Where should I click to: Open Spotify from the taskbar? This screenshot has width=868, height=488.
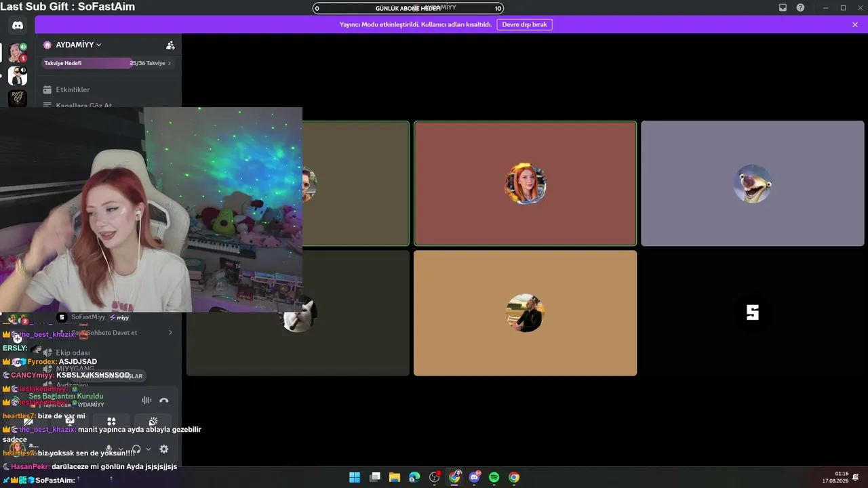click(494, 477)
